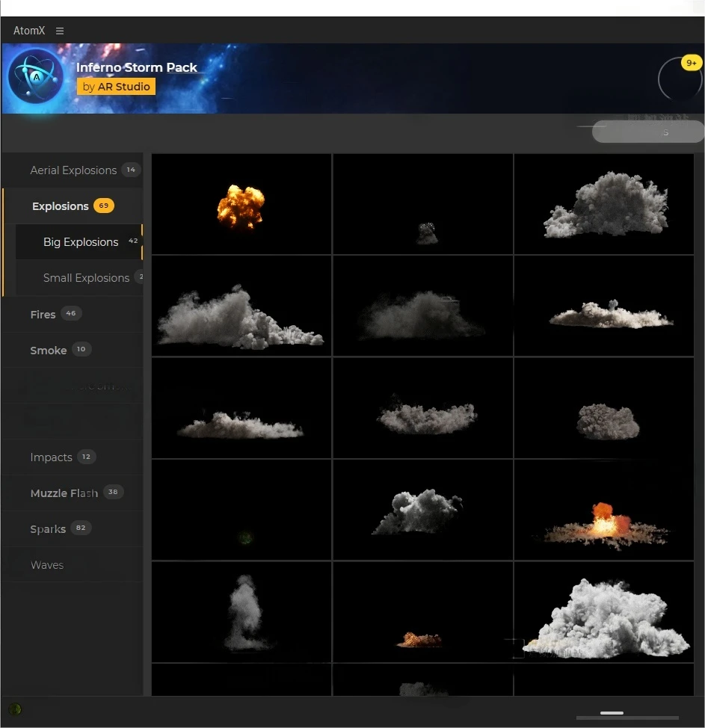Viewport: 705px width, 728px height.
Task: Click the AR Studio author link
Action: click(117, 87)
